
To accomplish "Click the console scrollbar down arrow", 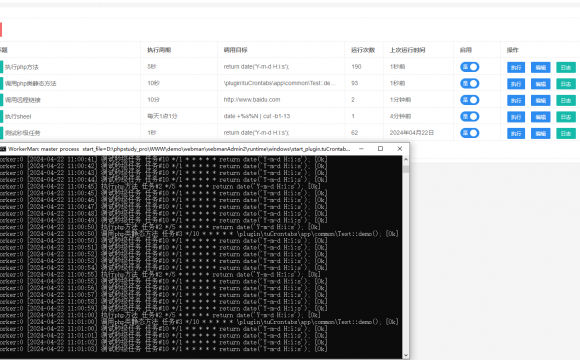I will pos(406,355).
